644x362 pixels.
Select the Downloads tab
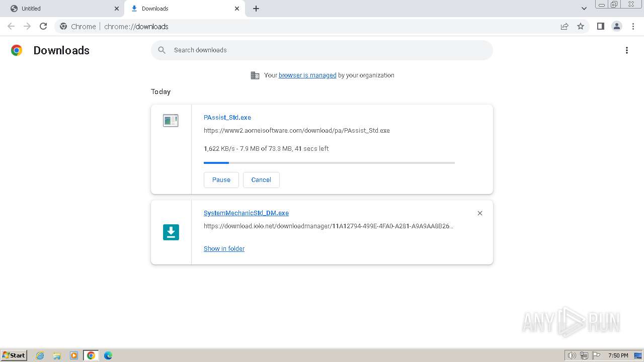coord(184,9)
